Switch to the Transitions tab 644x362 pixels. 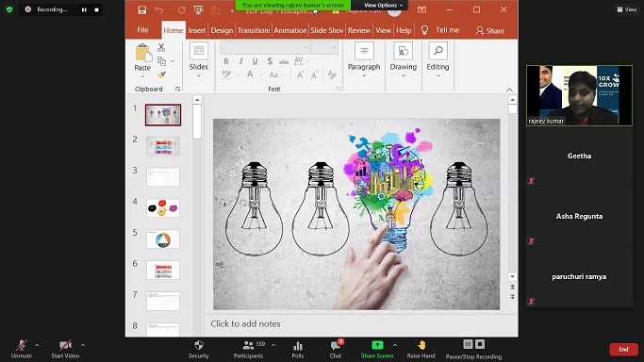[254, 30]
